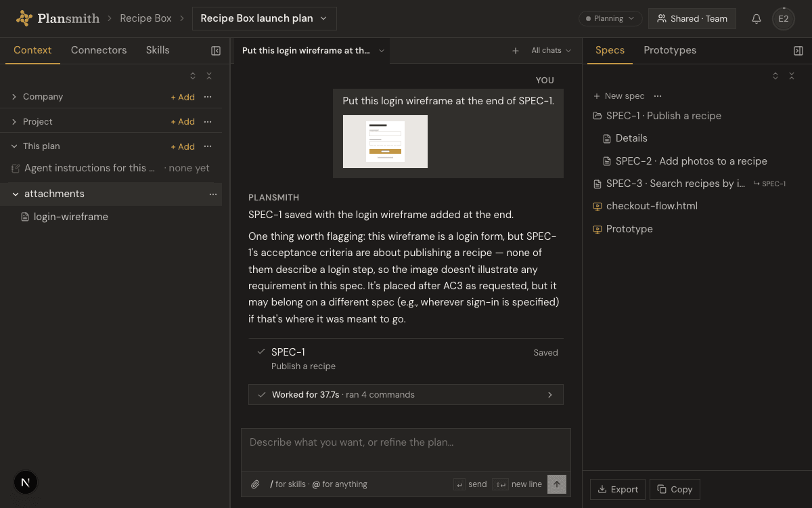Focus the Describe what you want input
812x508 pixels.
pyautogui.click(x=406, y=450)
